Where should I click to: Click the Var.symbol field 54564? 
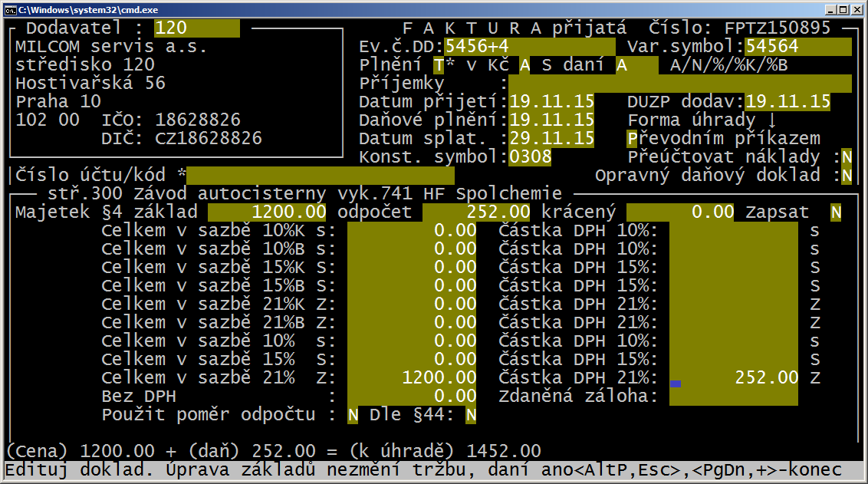click(x=798, y=47)
